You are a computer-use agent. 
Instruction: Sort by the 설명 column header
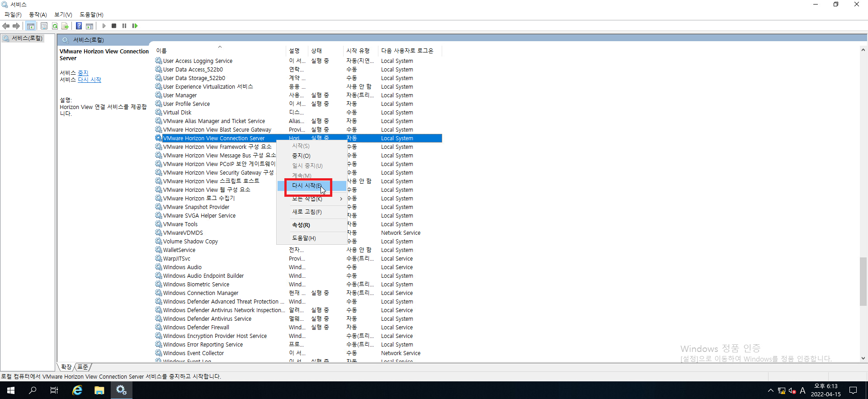click(297, 51)
